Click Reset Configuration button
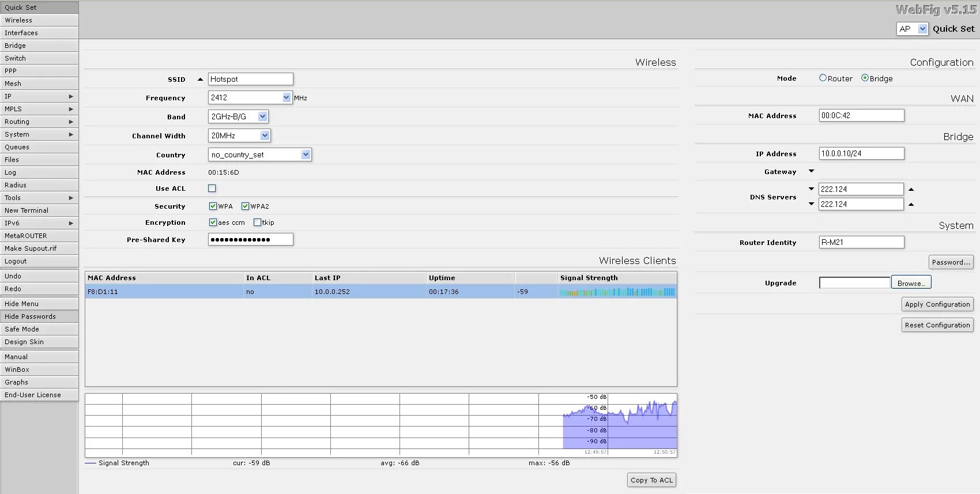The width and height of the screenshot is (980, 494). (937, 325)
